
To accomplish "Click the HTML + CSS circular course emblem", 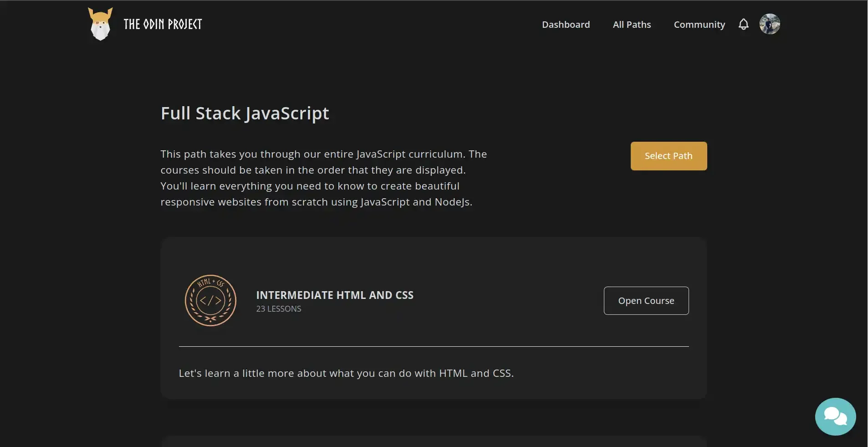I will pyautogui.click(x=210, y=300).
